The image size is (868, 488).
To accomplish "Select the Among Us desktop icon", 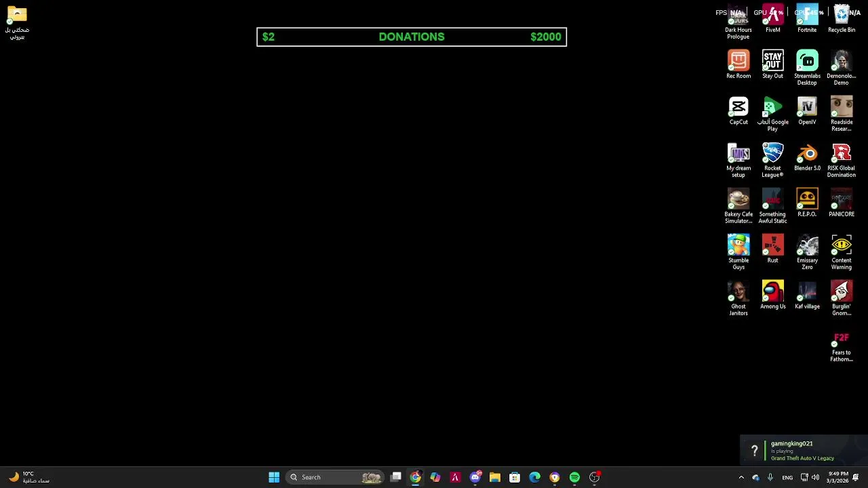I will coord(772,295).
